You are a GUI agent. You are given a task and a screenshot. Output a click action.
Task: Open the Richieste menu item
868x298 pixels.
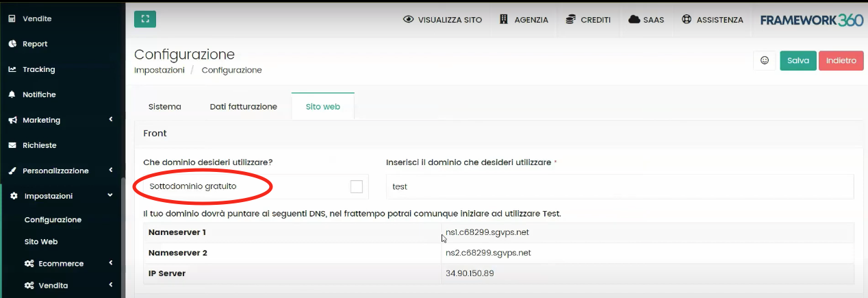pyautogui.click(x=39, y=145)
